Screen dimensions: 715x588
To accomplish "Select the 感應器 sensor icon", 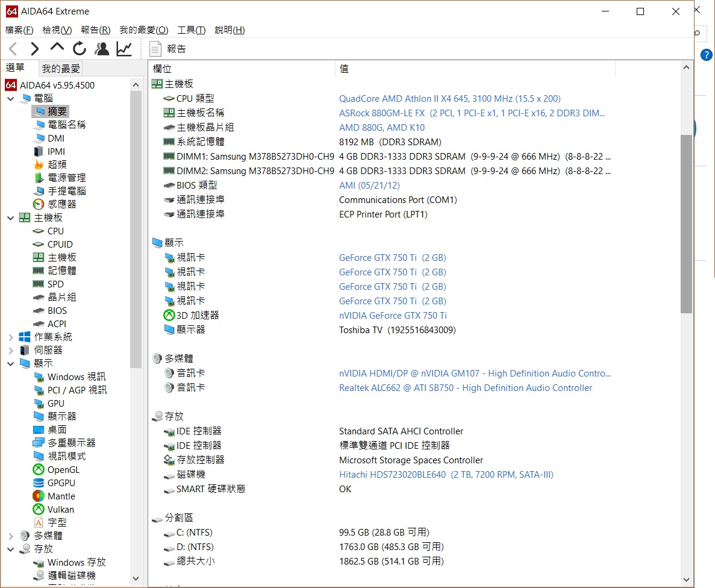I will pos(39,204).
